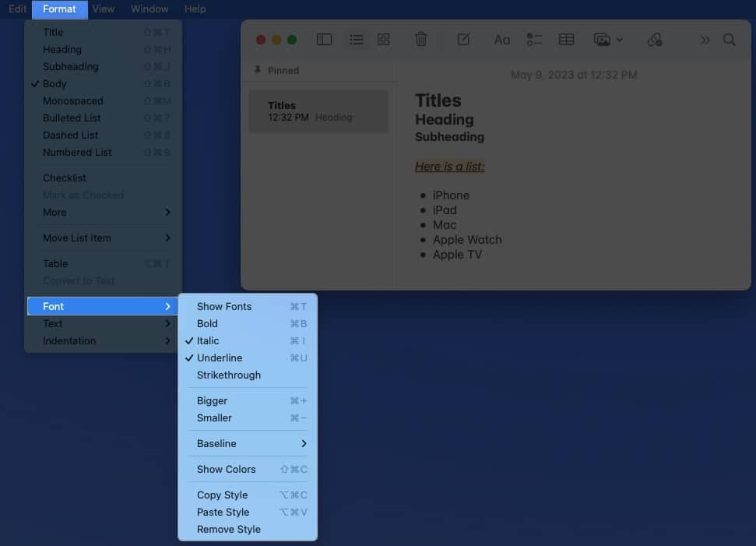Open the Edit menu in menu bar
The height and width of the screenshot is (546, 756).
17,9
